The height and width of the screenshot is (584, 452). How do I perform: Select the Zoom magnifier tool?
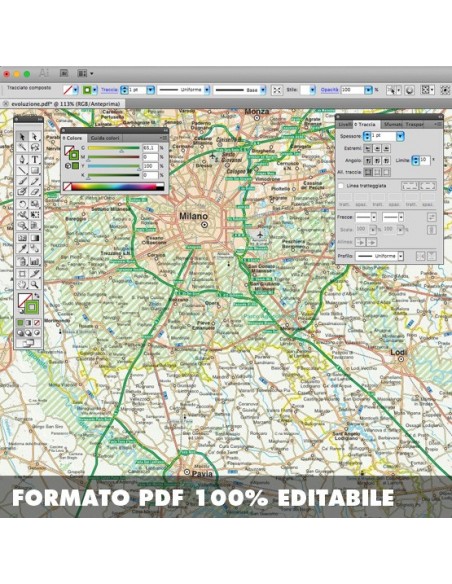(x=35, y=285)
